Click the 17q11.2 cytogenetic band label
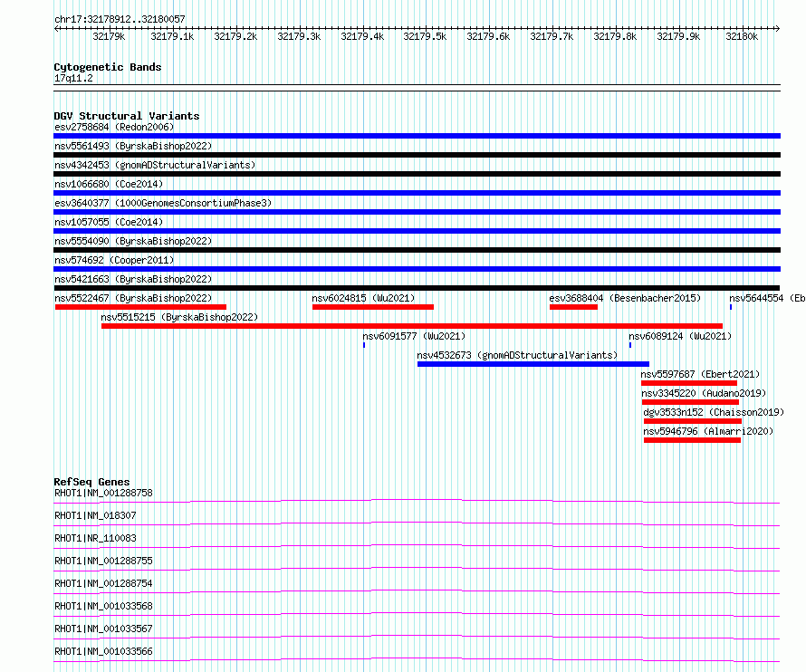Screen dimensions: 806x672 coord(73,78)
